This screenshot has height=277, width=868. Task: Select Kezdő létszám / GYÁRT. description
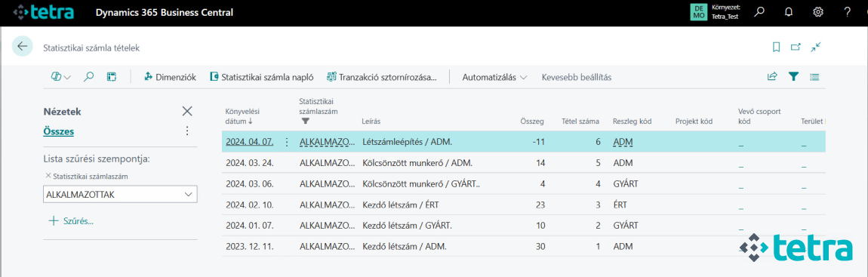click(407, 226)
